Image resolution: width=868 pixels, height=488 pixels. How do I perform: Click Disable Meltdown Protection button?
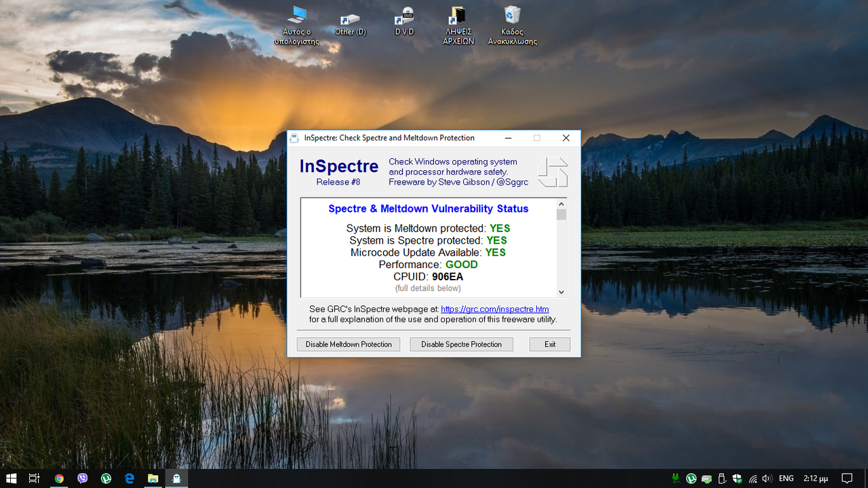(349, 344)
